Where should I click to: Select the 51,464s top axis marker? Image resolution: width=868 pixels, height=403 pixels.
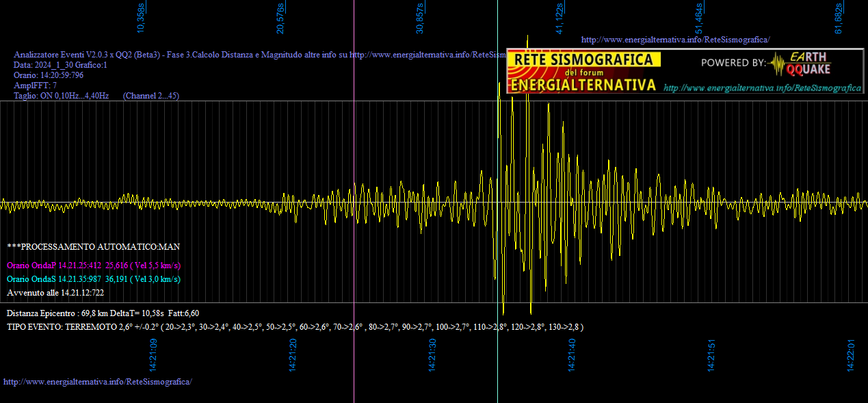point(699,18)
